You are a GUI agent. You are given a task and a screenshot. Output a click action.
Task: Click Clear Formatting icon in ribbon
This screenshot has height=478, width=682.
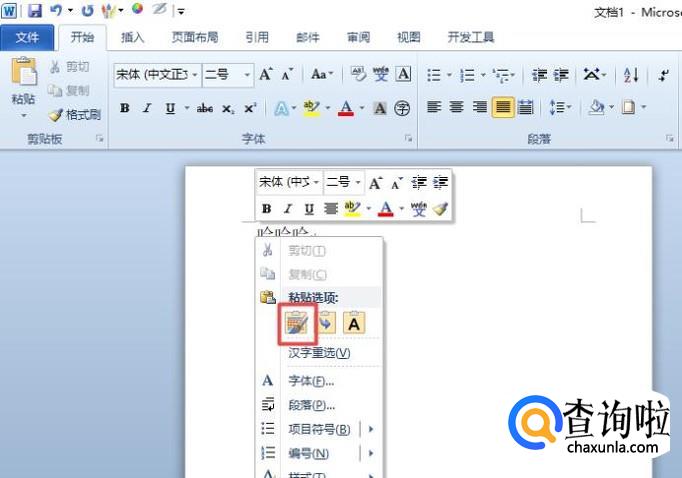tap(358, 74)
